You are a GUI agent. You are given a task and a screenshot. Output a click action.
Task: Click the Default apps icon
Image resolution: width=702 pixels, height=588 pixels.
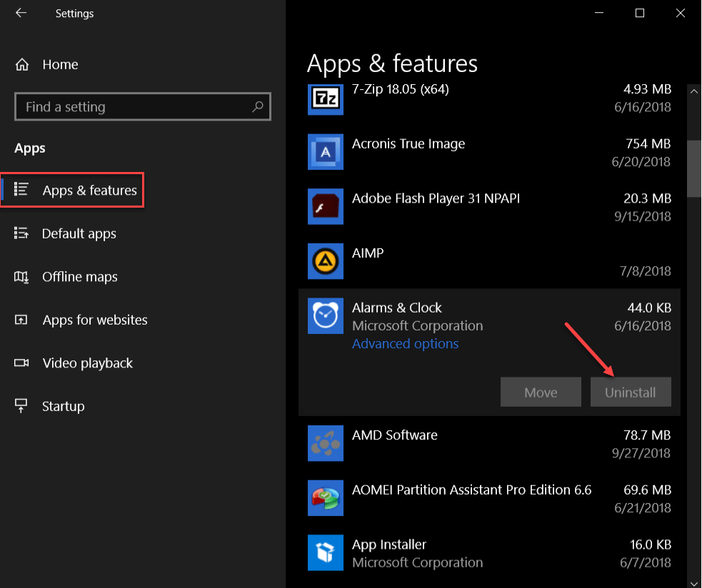click(21, 233)
